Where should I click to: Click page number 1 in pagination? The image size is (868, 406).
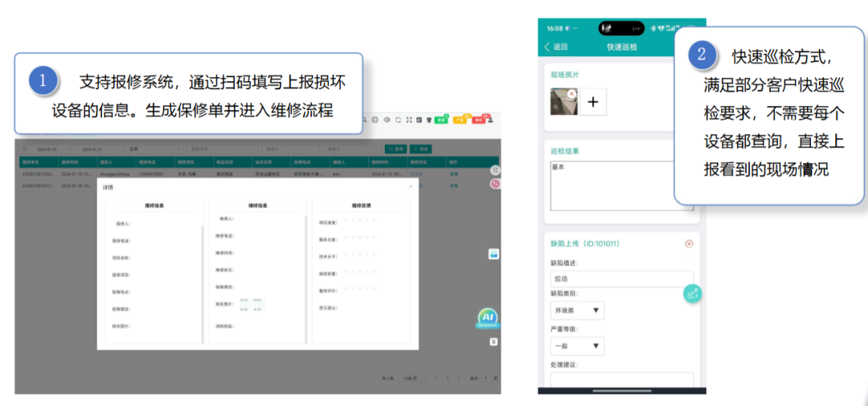(x=448, y=379)
